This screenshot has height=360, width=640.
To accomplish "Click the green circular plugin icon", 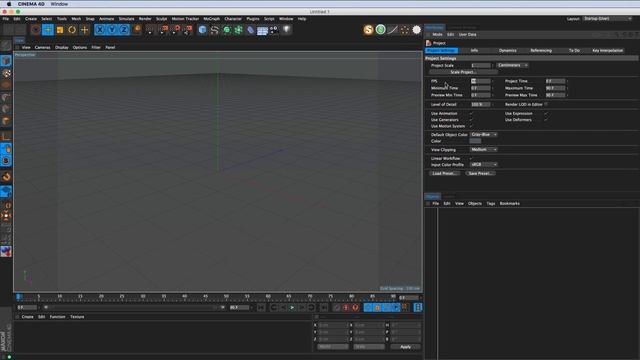I will pyautogui.click(x=380, y=30).
